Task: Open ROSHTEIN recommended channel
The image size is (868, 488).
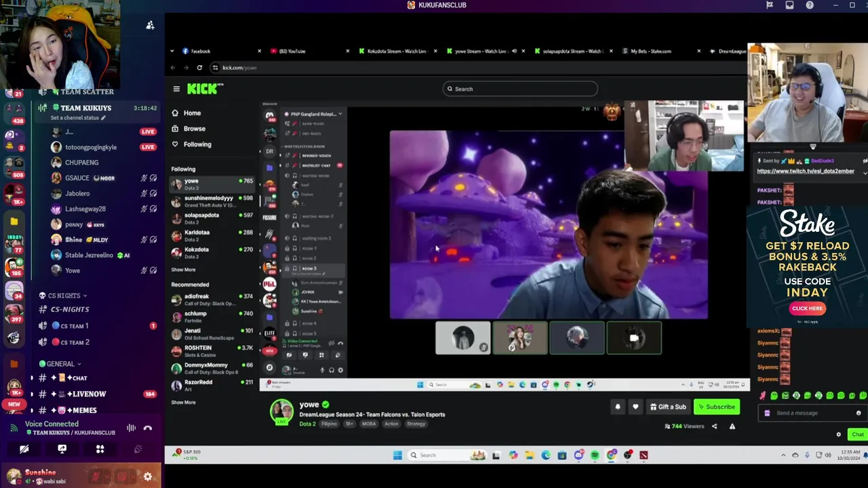Action: point(212,350)
